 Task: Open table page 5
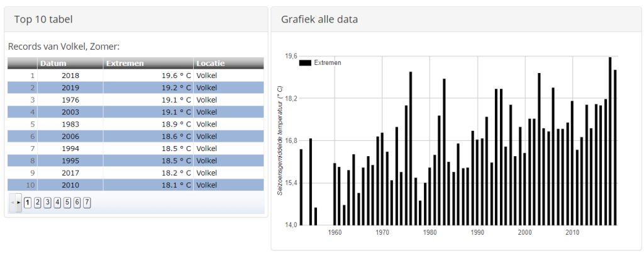67,202
